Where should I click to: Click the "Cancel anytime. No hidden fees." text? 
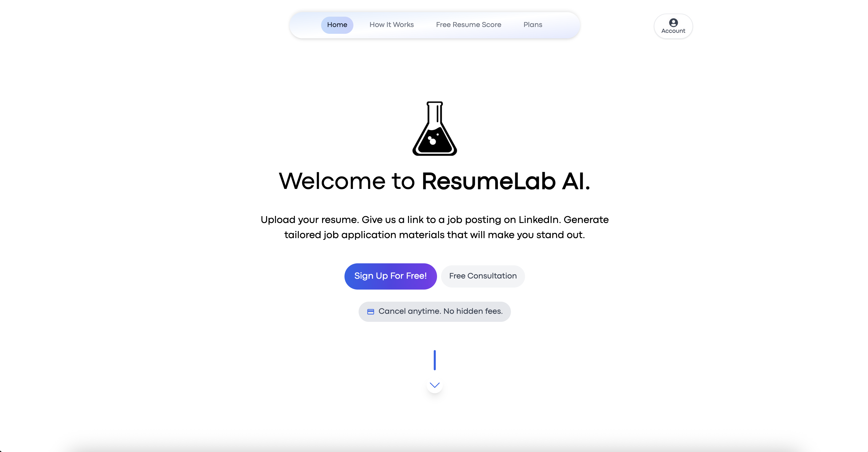tap(440, 312)
